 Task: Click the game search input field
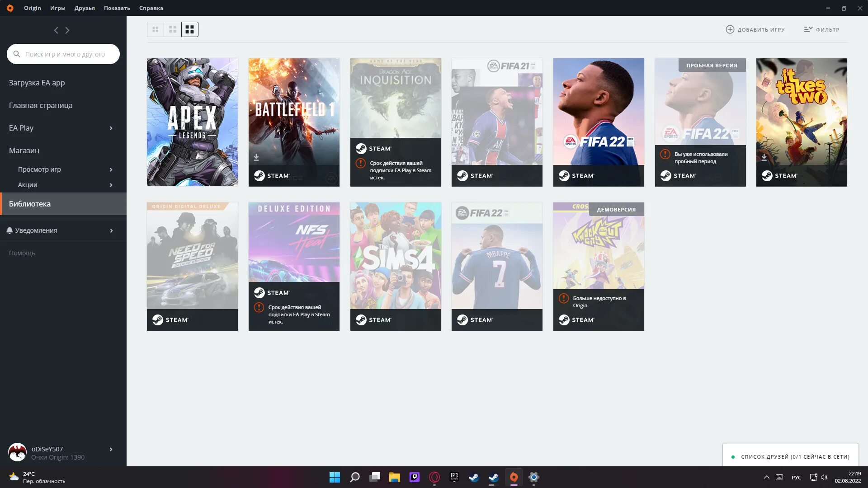tap(63, 54)
